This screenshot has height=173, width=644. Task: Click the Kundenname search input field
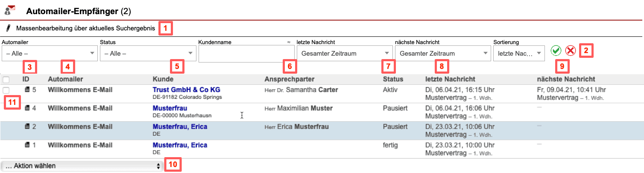click(x=246, y=54)
